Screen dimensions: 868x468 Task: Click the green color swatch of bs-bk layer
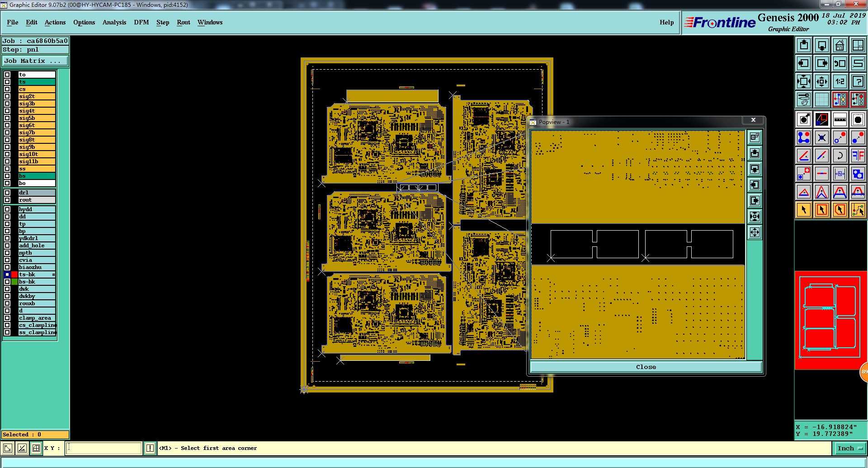14,282
